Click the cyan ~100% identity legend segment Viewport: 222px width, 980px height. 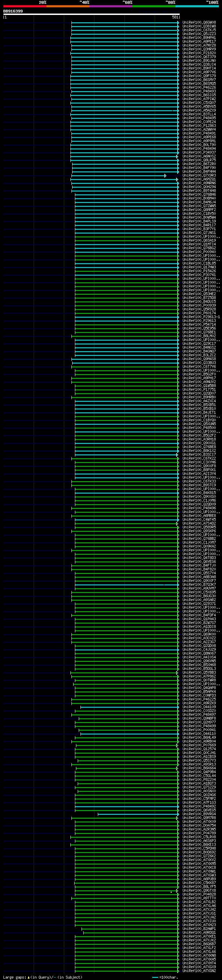tap(197, 6)
